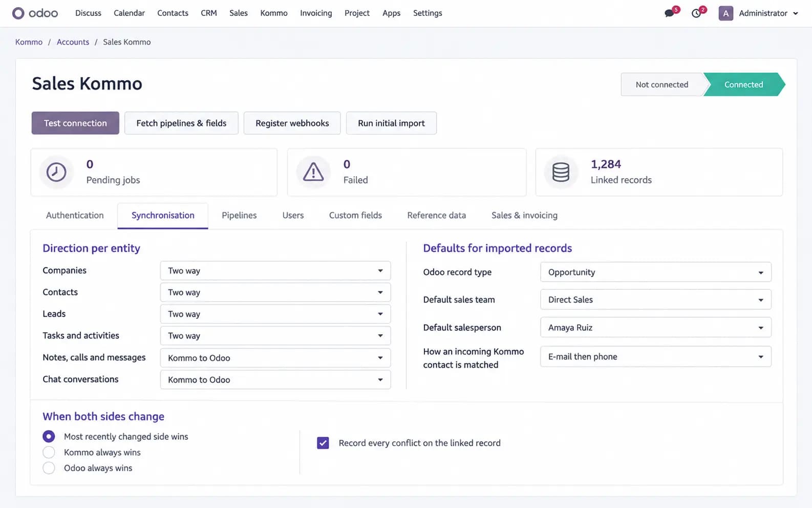This screenshot has height=508, width=812.
Task: Set status to Not connected
Action: pyautogui.click(x=662, y=84)
